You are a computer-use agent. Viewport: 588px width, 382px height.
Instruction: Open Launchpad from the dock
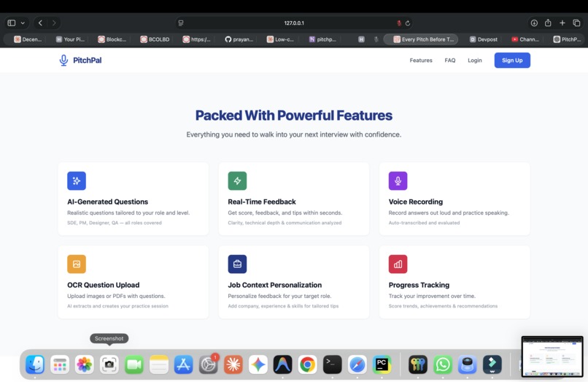click(60, 364)
